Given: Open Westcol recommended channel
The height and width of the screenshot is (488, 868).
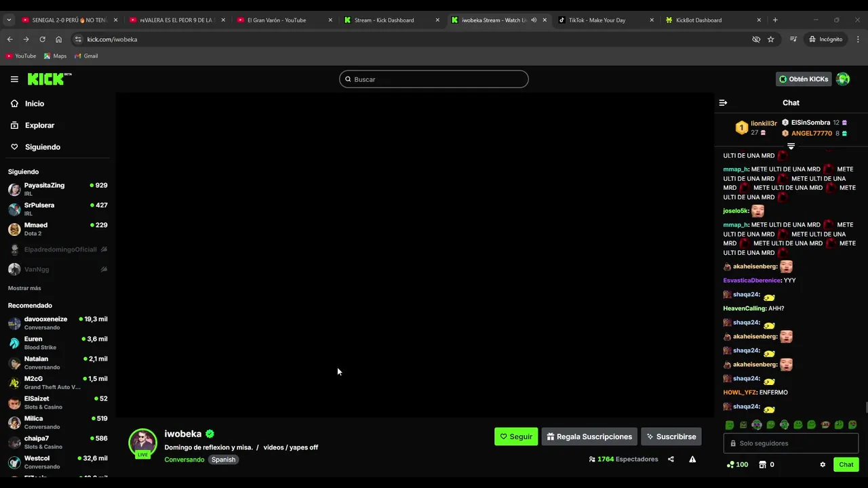Looking at the screenshot, I should [x=58, y=462].
